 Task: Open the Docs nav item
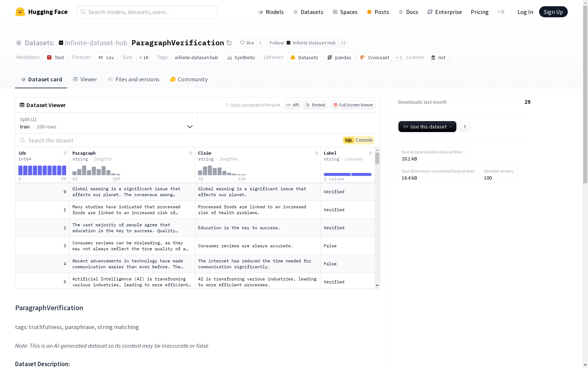(x=408, y=12)
